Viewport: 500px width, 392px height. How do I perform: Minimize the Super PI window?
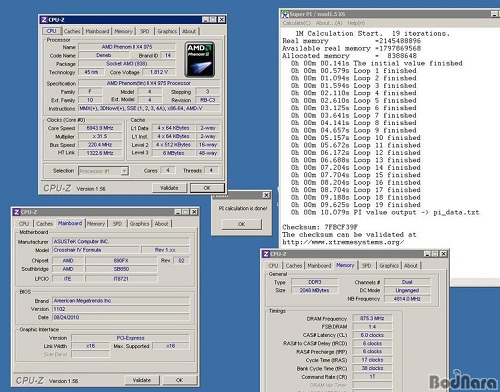click(495, 14)
